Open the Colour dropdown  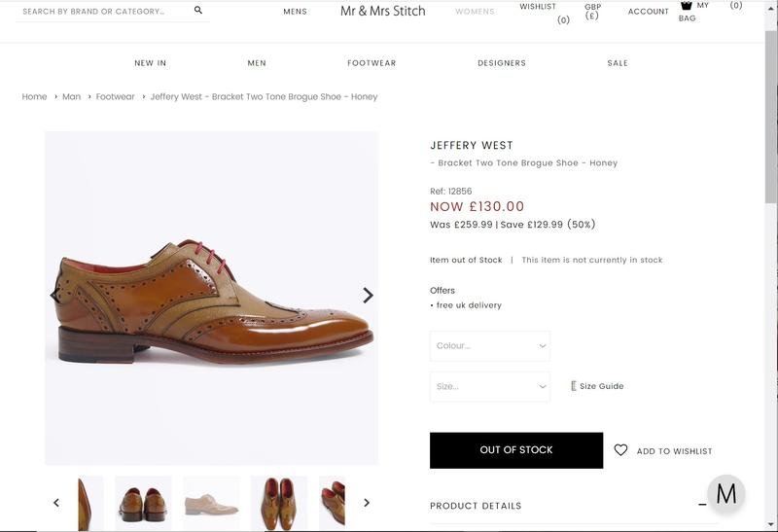(490, 346)
